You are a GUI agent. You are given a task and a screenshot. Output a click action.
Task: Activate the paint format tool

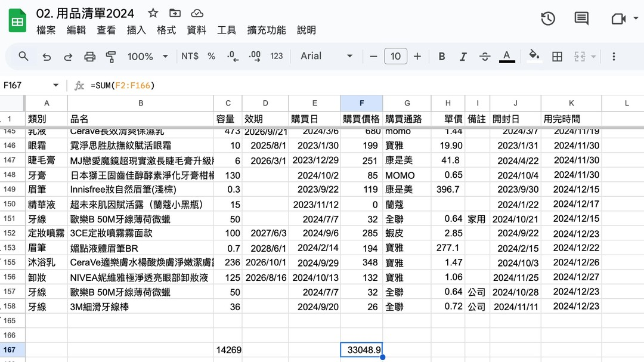point(111,57)
